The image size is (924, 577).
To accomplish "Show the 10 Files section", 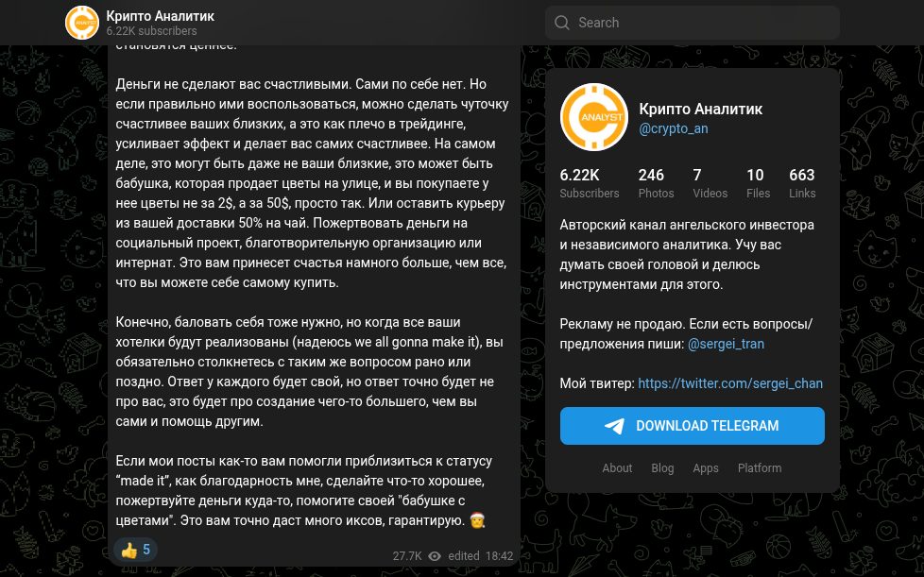I will click(758, 183).
